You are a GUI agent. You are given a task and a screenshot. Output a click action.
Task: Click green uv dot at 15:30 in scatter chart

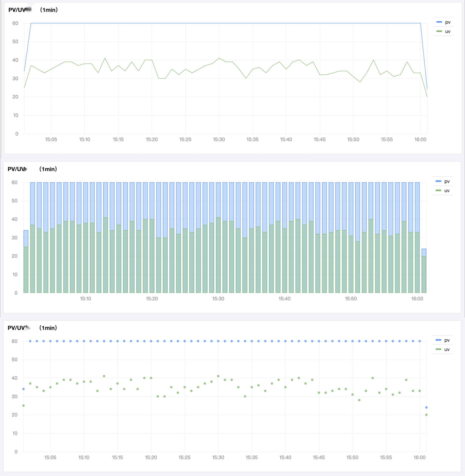click(x=218, y=376)
